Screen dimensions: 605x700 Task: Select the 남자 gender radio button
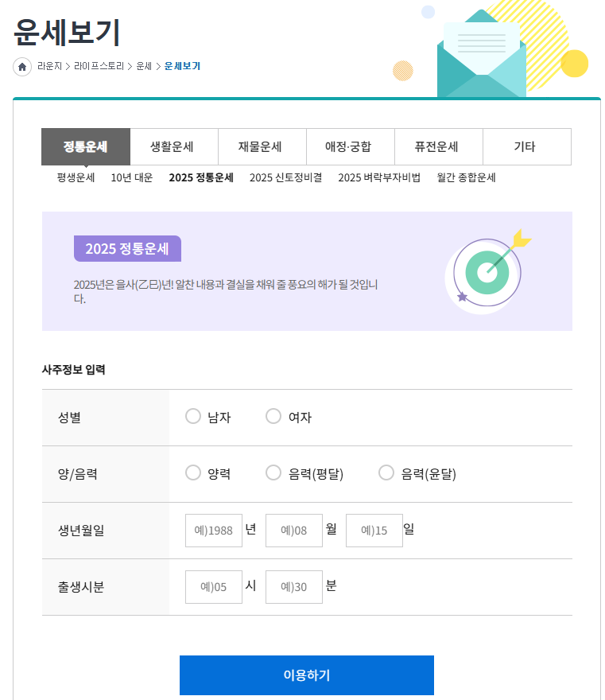[x=192, y=415]
